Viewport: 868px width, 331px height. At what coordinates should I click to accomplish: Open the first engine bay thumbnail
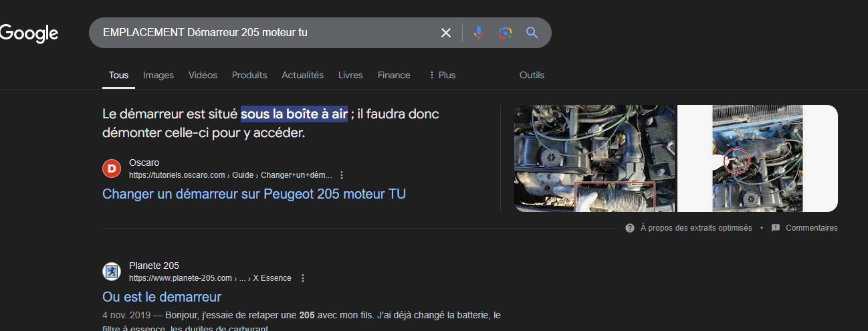point(594,158)
